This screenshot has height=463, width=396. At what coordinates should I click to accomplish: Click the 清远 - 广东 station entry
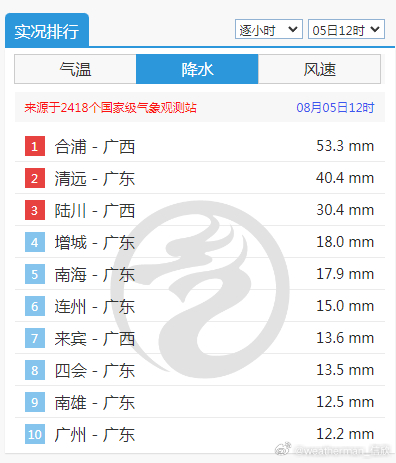(95, 178)
